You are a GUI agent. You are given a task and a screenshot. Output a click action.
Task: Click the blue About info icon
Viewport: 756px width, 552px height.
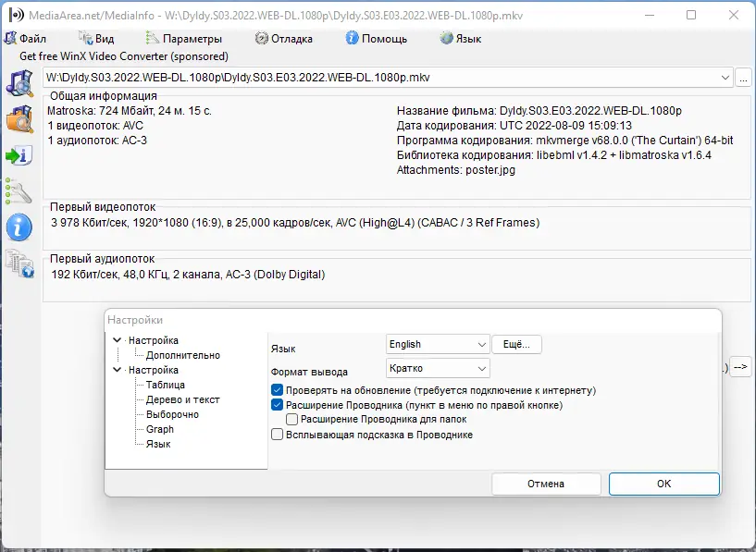pyautogui.click(x=19, y=227)
